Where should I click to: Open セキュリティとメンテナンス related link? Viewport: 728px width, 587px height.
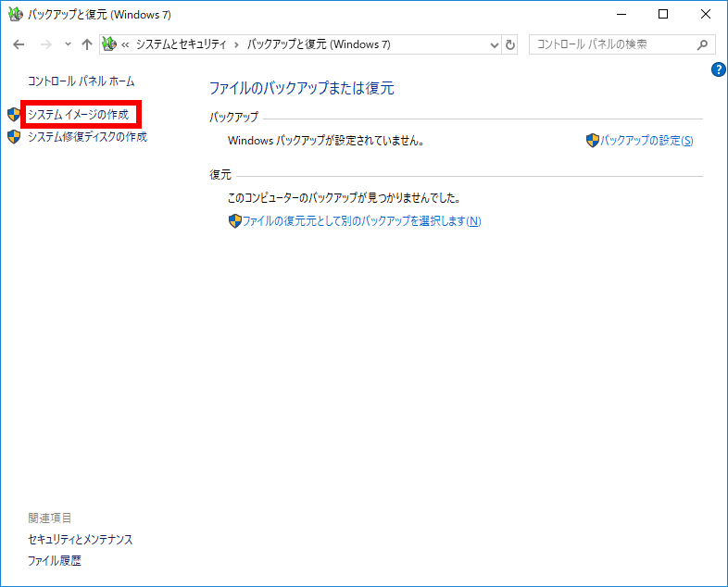[x=81, y=539]
